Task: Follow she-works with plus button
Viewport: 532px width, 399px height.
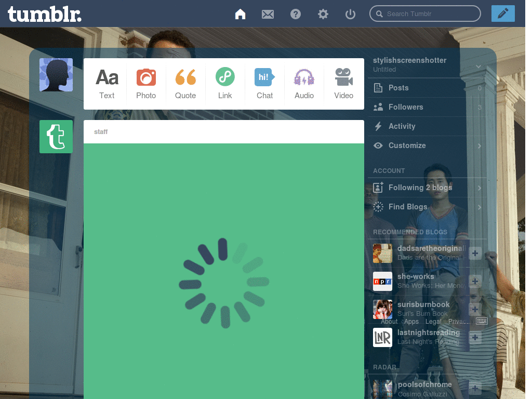Action: coord(475,281)
